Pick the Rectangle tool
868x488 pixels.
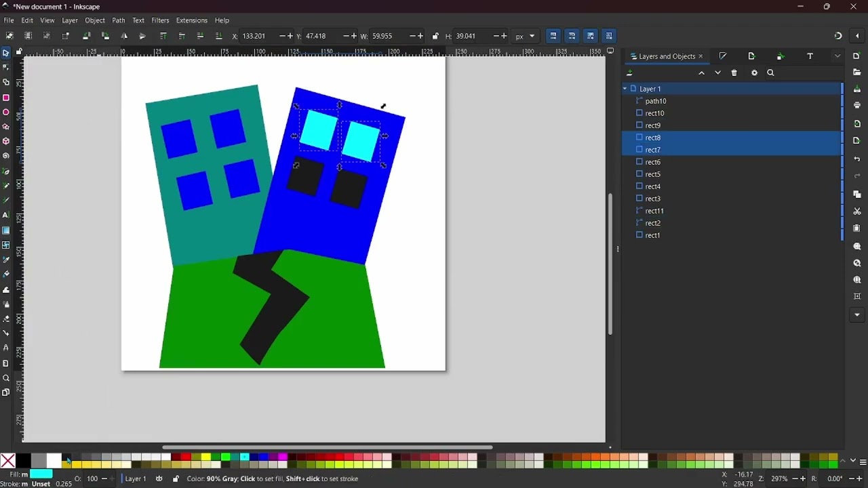[x=6, y=98]
